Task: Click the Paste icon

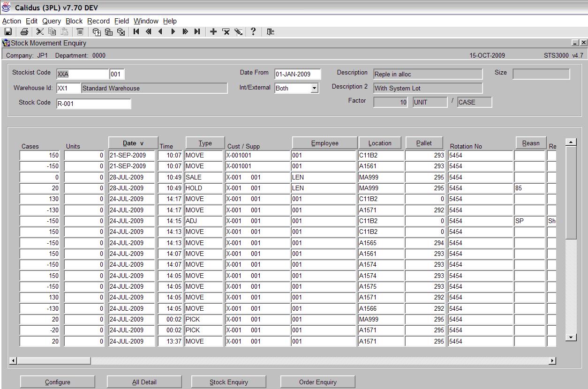Action: tap(64, 32)
